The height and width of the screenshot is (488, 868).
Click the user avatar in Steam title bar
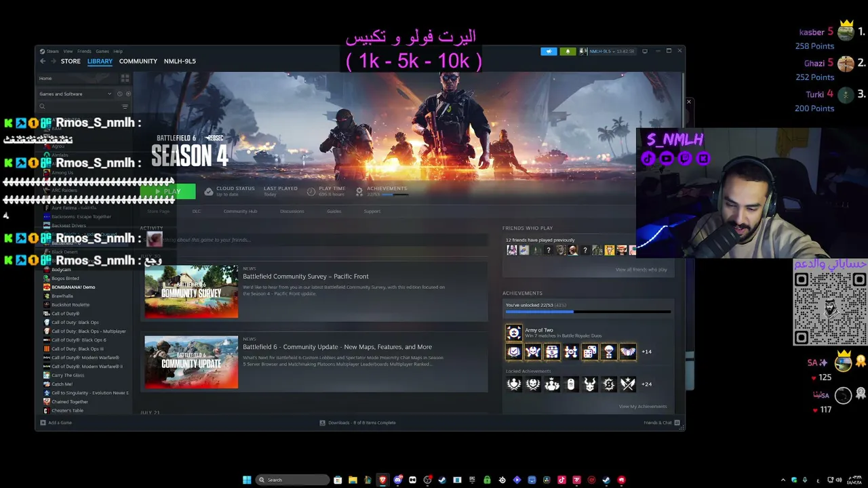(x=584, y=52)
